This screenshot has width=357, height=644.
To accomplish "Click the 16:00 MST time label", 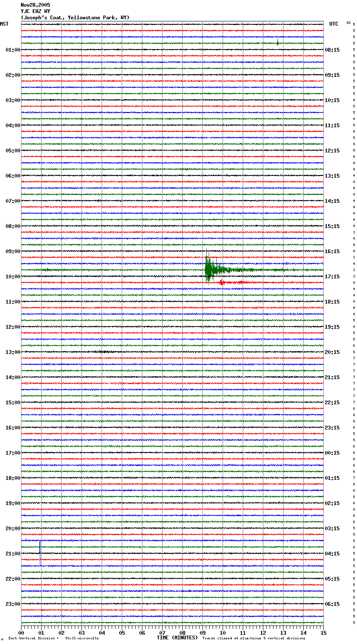I will (13, 428).
